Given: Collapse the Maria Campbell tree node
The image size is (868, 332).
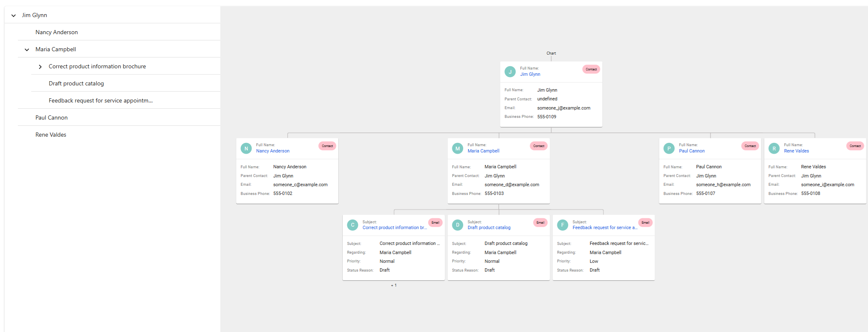Looking at the screenshot, I should coord(27,50).
